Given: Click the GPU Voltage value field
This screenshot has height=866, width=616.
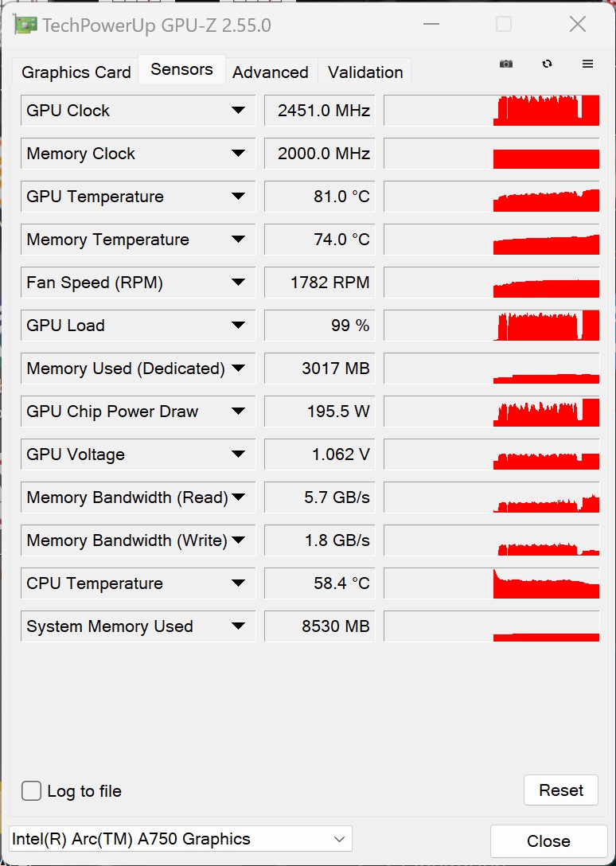Looking at the screenshot, I should click(x=320, y=454).
